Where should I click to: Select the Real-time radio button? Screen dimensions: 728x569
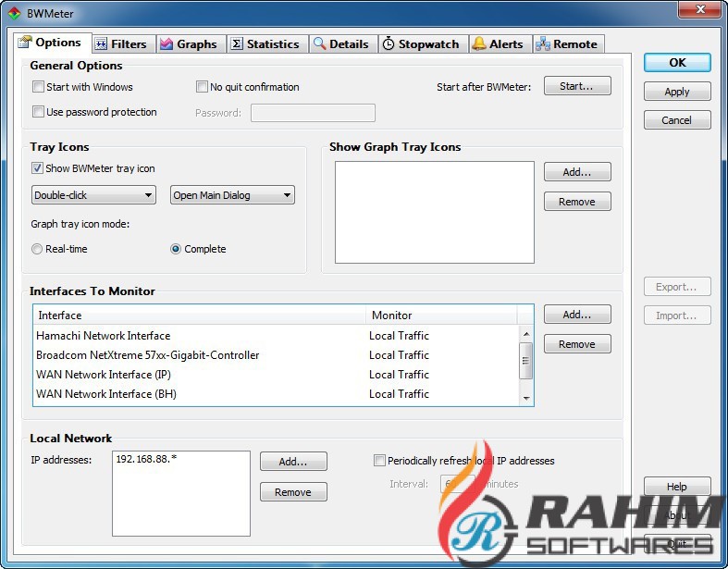click(x=37, y=249)
